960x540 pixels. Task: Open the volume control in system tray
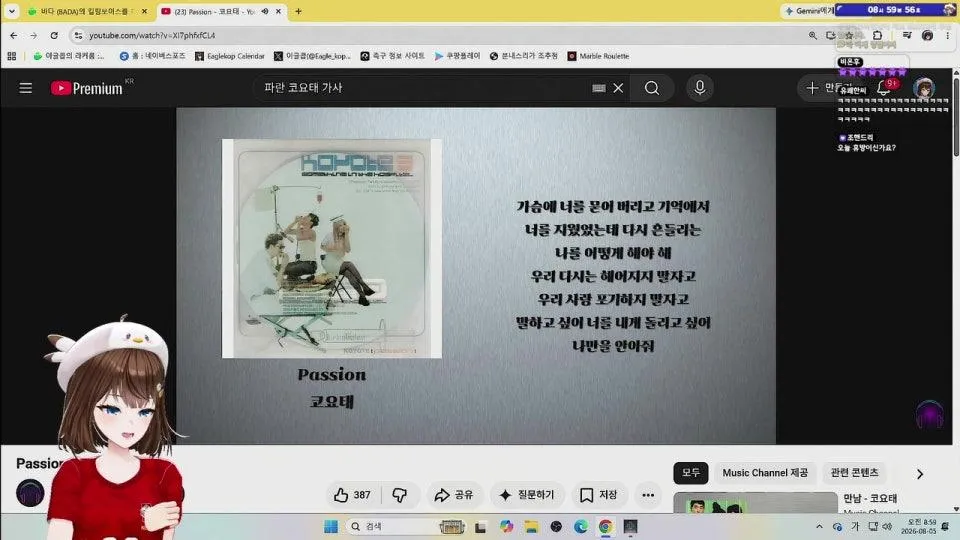click(x=887, y=527)
